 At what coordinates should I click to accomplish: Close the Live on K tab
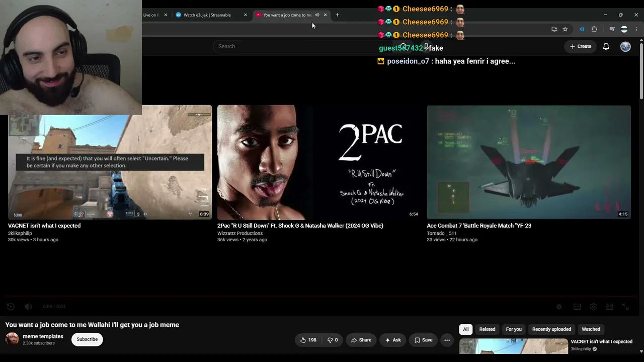point(166,15)
